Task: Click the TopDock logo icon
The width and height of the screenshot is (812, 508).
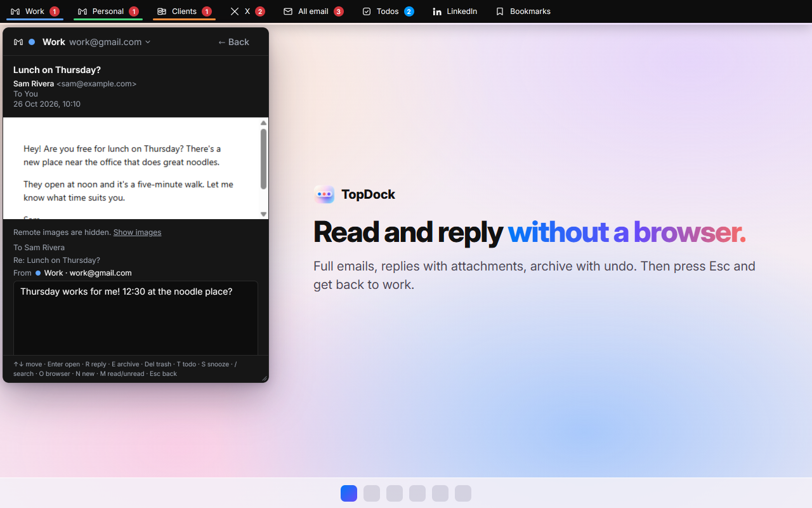Action: point(324,194)
